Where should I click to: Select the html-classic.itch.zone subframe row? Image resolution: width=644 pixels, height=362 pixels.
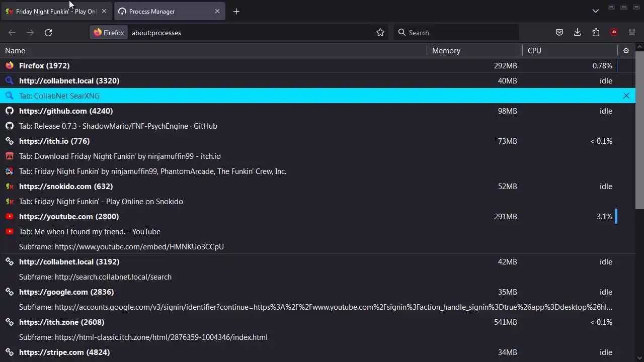[317, 337]
